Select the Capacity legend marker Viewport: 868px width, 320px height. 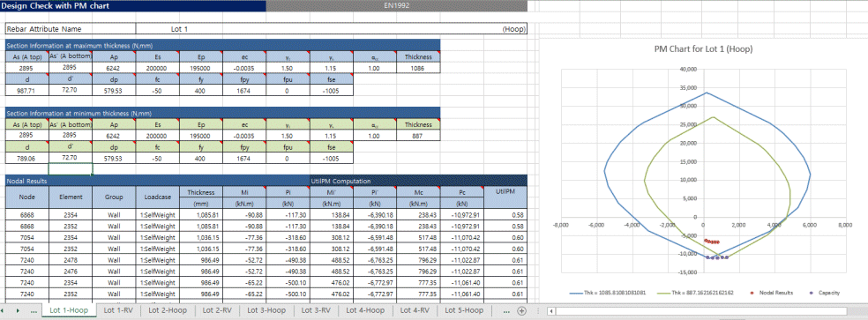pos(812,293)
